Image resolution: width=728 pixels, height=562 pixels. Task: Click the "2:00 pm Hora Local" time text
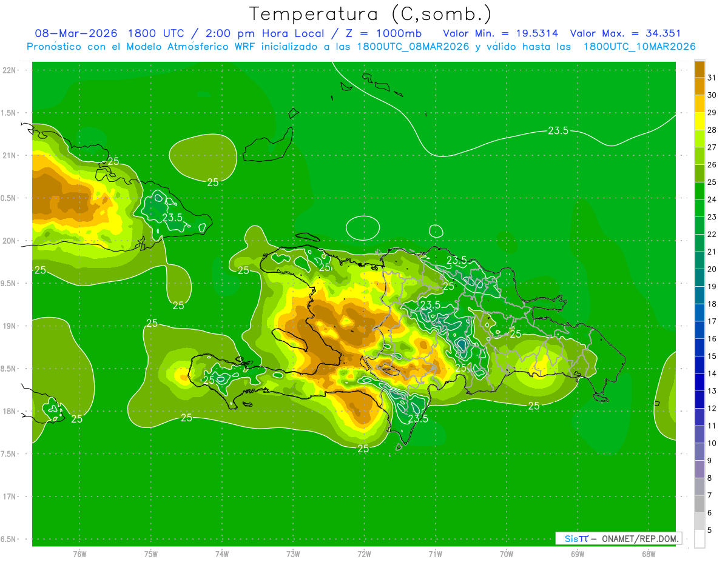tap(265, 33)
